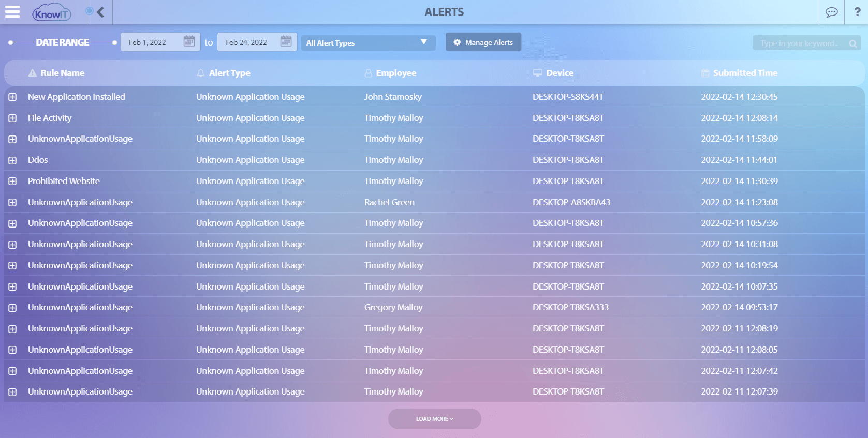Image resolution: width=868 pixels, height=438 pixels.
Task: Sort by Submitted Time column header
Action: tap(739, 73)
